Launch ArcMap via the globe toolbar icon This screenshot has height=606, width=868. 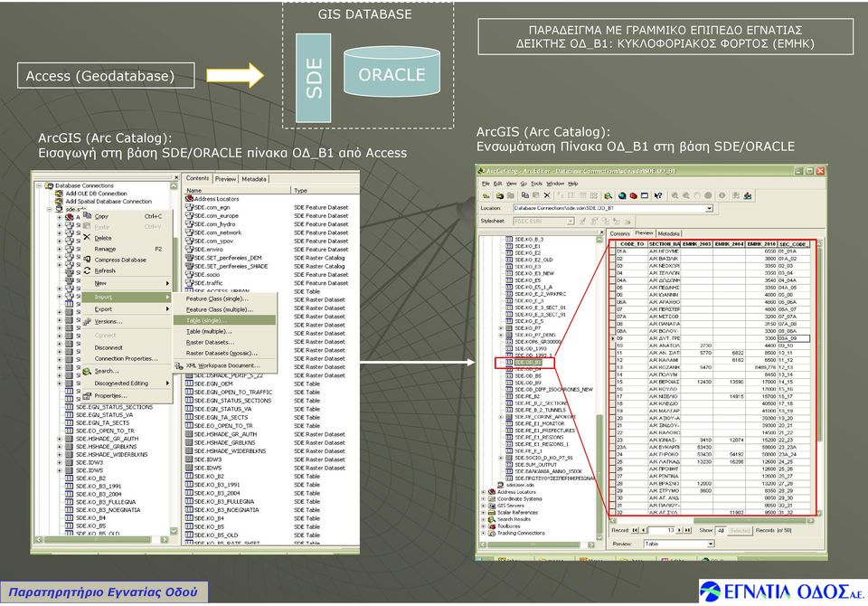(x=622, y=195)
